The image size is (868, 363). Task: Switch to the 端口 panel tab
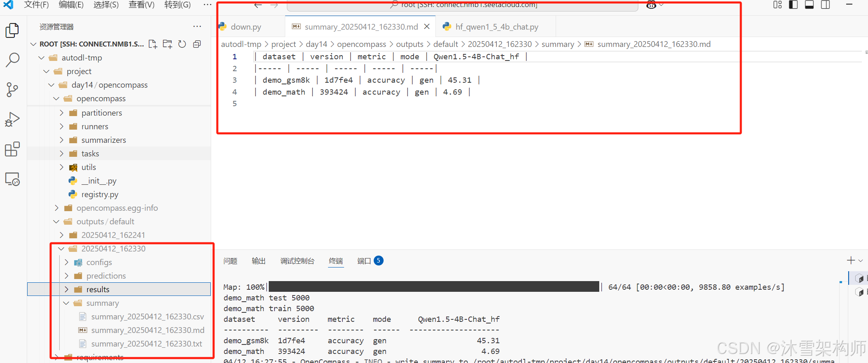[370, 261]
